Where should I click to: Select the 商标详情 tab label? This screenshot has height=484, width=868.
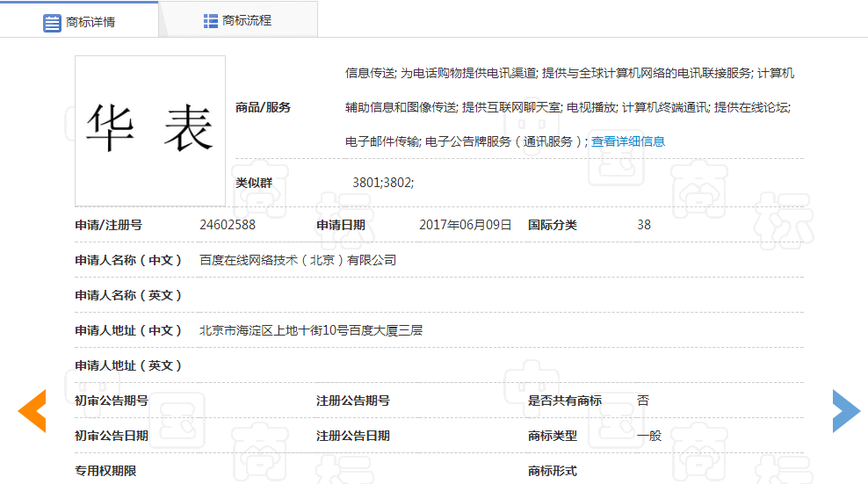coord(90,22)
